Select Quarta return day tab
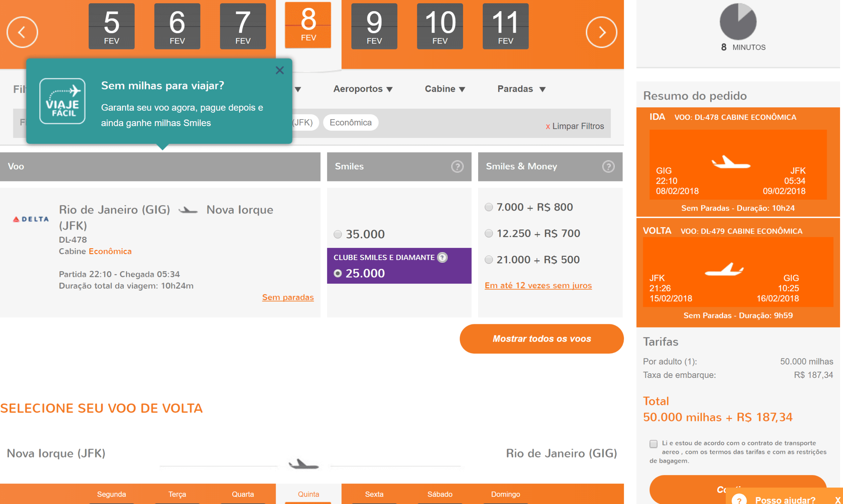The height and width of the screenshot is (504, 843). point(243,494)
